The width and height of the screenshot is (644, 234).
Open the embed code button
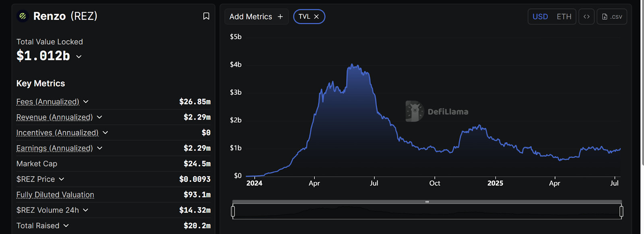tap(586, 17)
